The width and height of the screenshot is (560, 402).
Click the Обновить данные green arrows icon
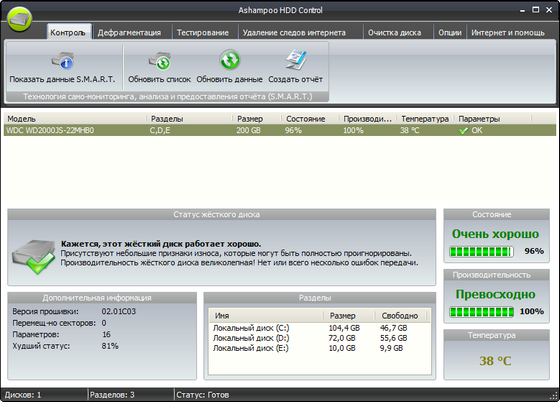230,60
